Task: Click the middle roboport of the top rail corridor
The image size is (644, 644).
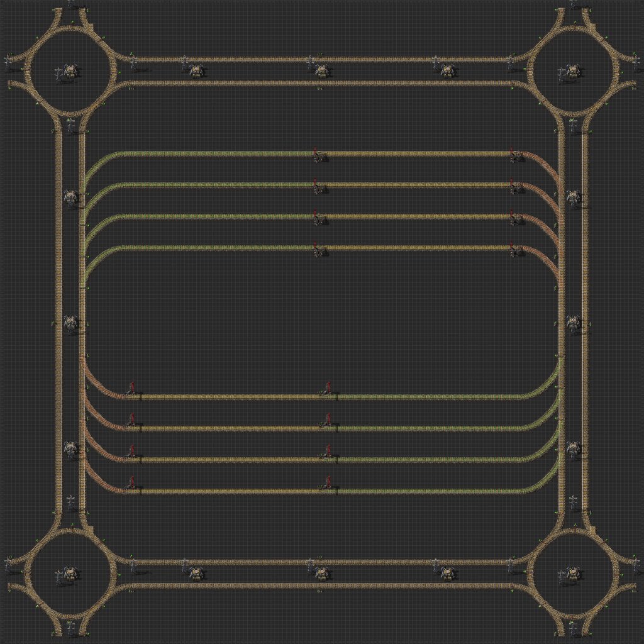Action: 323,71
